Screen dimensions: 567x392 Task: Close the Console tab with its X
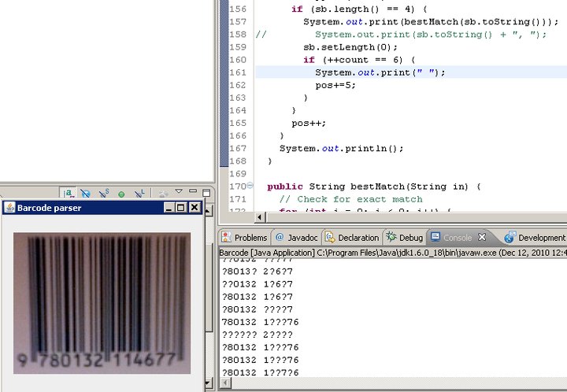coord(482,237)
